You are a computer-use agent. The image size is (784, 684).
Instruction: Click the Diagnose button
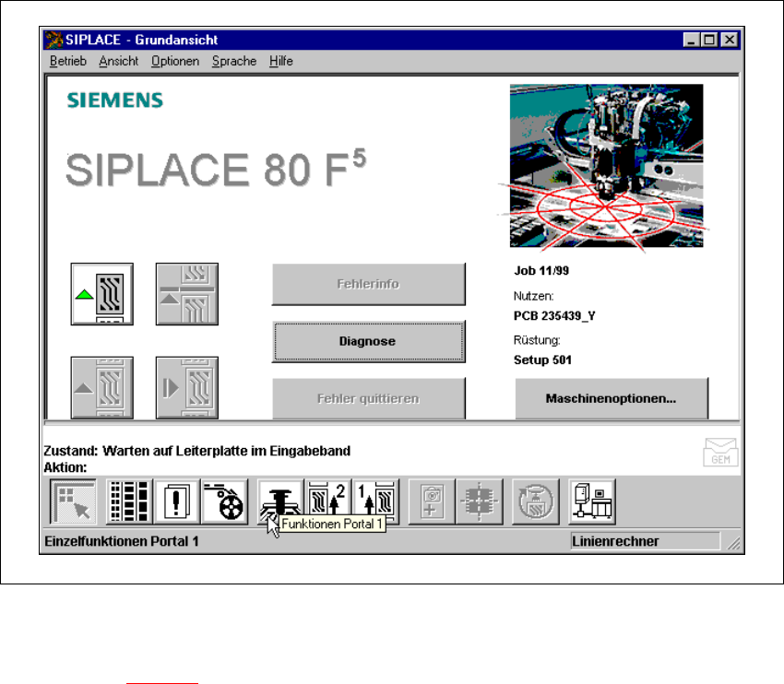369,341
